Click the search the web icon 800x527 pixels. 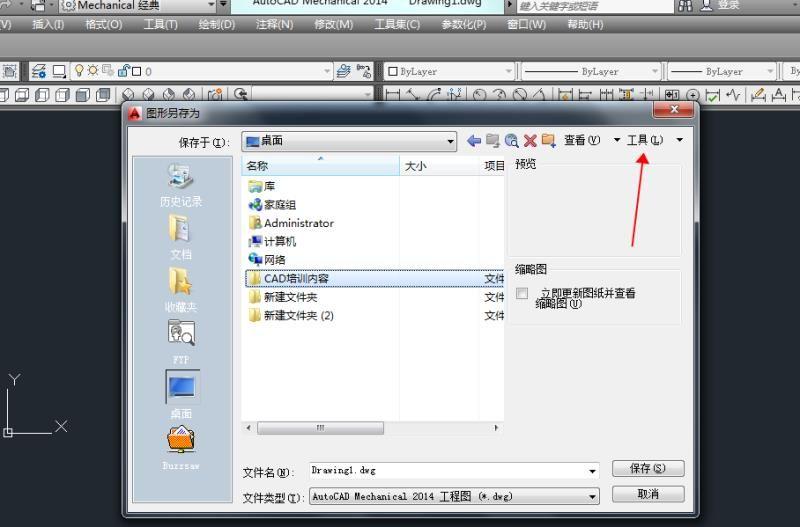511,140
